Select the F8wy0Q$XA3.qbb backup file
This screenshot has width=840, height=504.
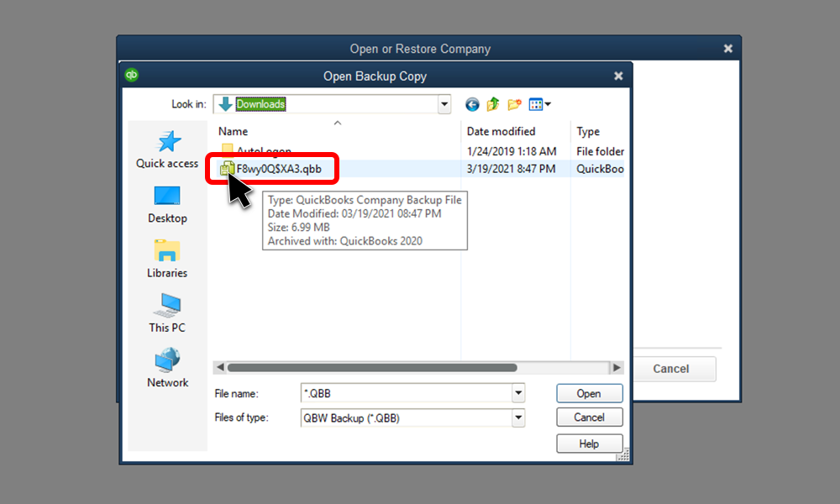(x=279, y=169)
